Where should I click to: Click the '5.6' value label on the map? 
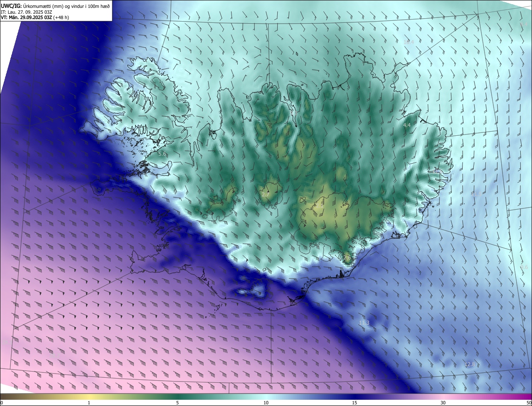pyautogui.click(x=162, y=154)
